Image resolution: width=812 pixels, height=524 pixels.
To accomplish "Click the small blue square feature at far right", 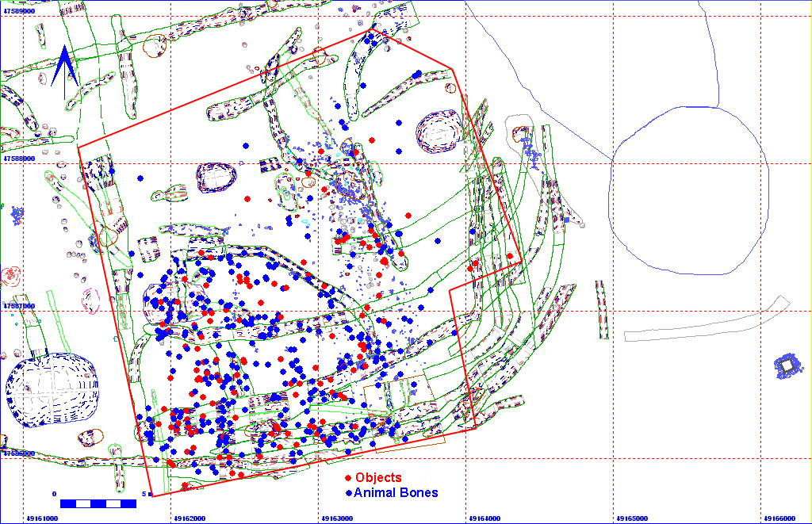I will pyautogui.click(x=787, y=366).
